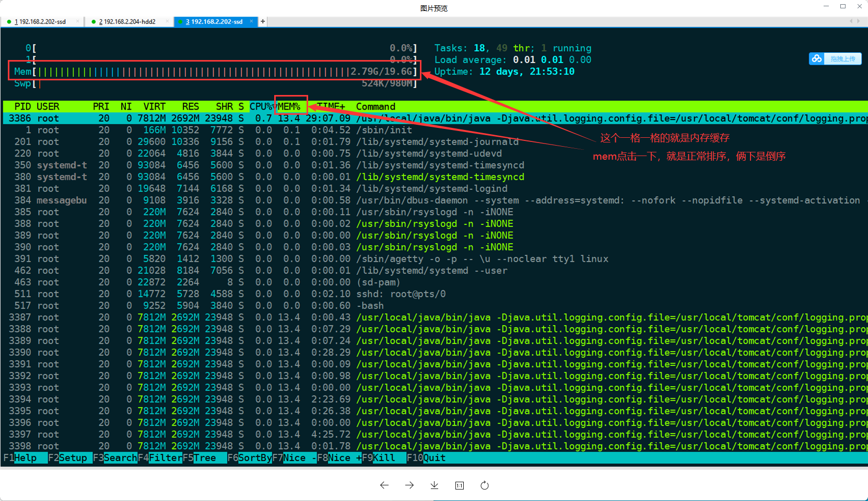Click F7 Nice - in footer
Screen dimensions: 868x501
coord(295,458)
